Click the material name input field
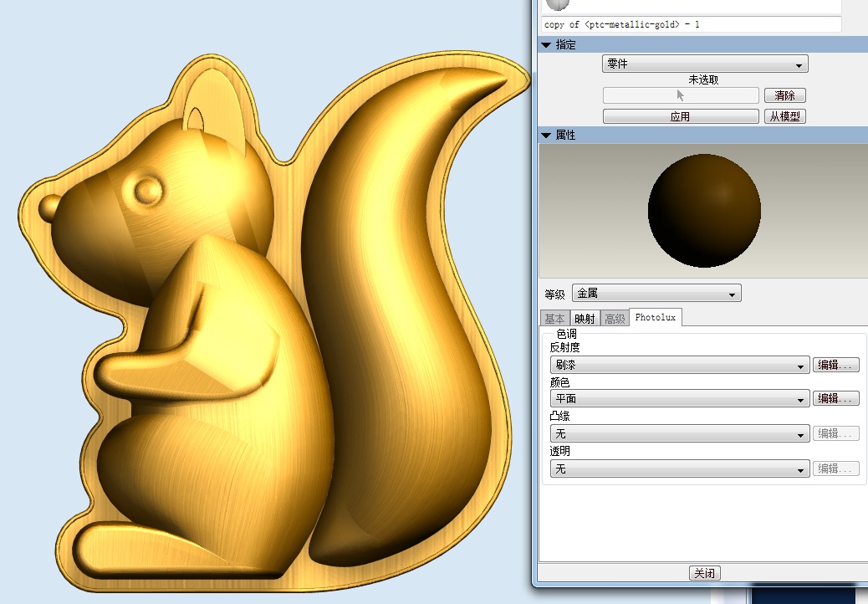Screen dimensions: 868x604 click(x=691, y=24)
